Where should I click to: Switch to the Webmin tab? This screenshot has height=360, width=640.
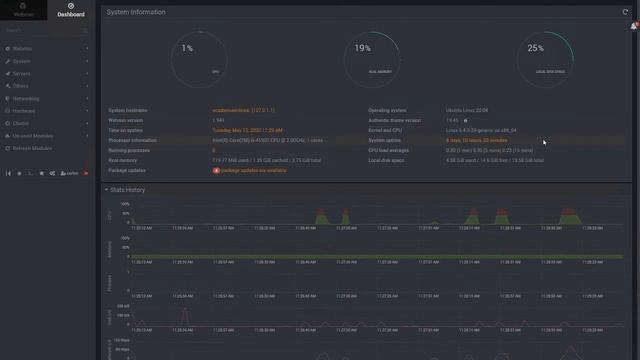(x=23, y=10)
